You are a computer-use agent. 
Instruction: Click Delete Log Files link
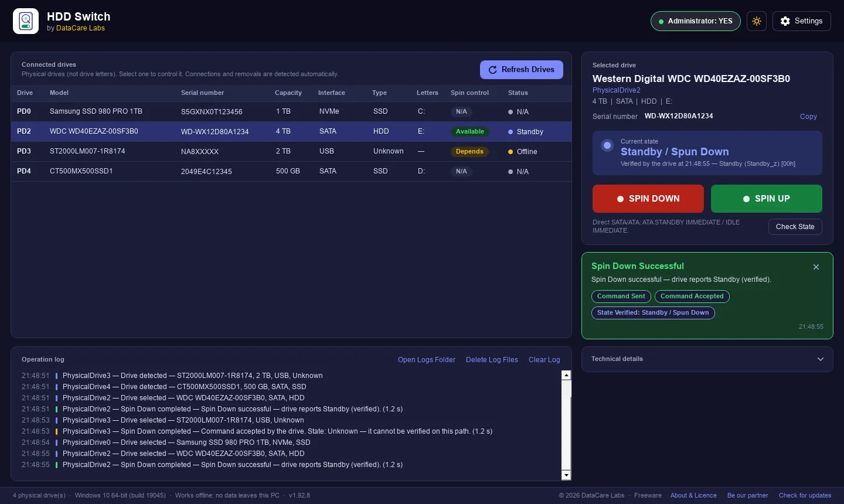coord(492,360)
